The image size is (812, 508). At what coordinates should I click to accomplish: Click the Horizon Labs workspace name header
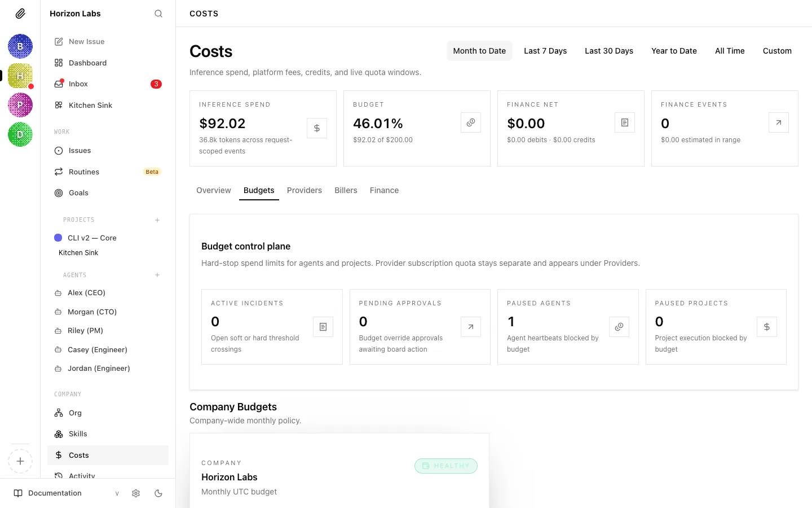(x=75, y=14)
